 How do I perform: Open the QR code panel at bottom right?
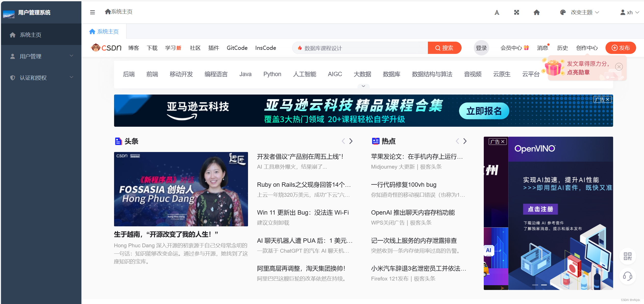(x=628, y=256)
